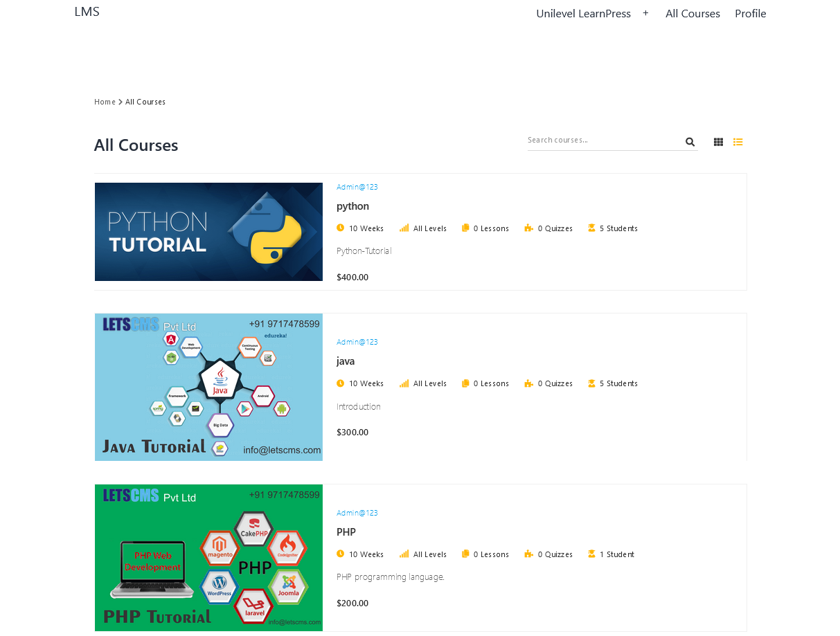Click the search magnifier icon

[x=690, y=142]
